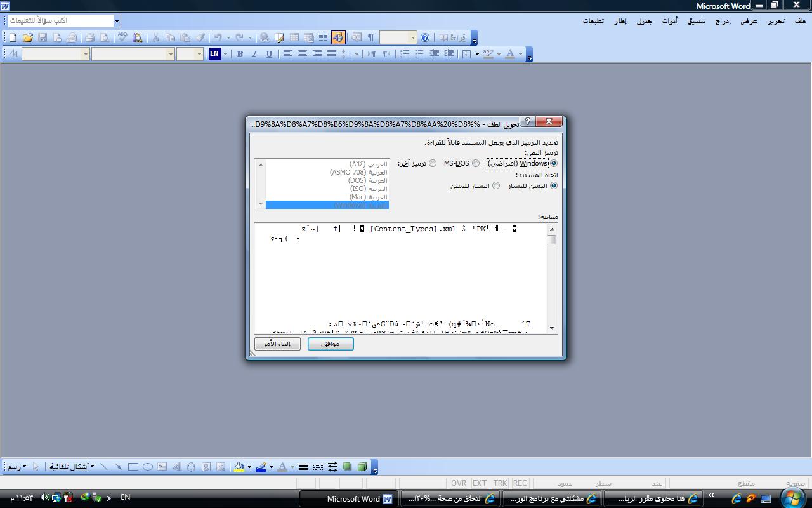Screen dimensions: 812x508
Task: Select the Oval shape in the drawing toolbar
Action: 148,467
